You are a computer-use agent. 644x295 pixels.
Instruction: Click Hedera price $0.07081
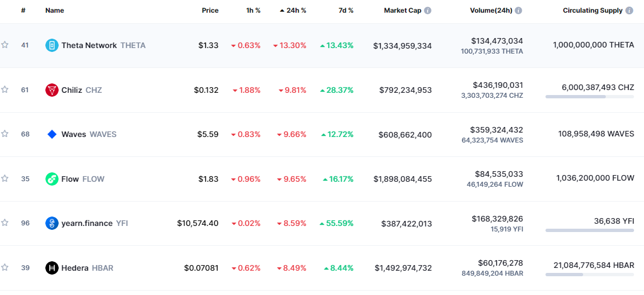[x=201, y=268]
